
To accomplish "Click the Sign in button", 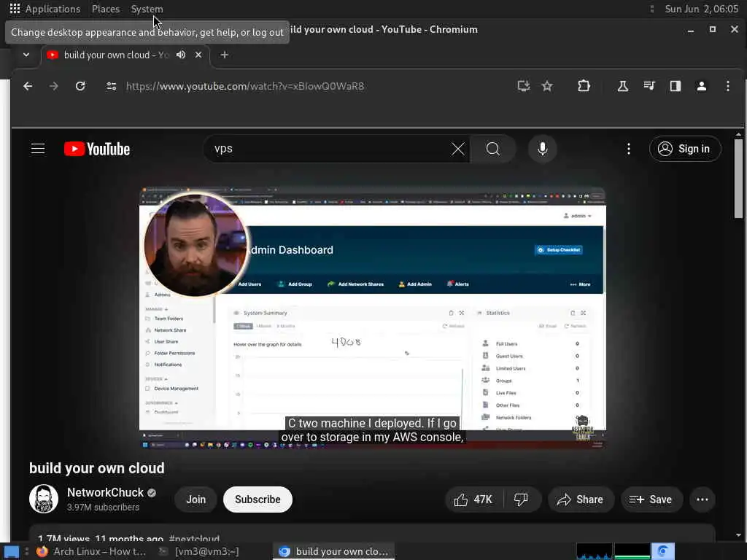I will coord(685,149).
